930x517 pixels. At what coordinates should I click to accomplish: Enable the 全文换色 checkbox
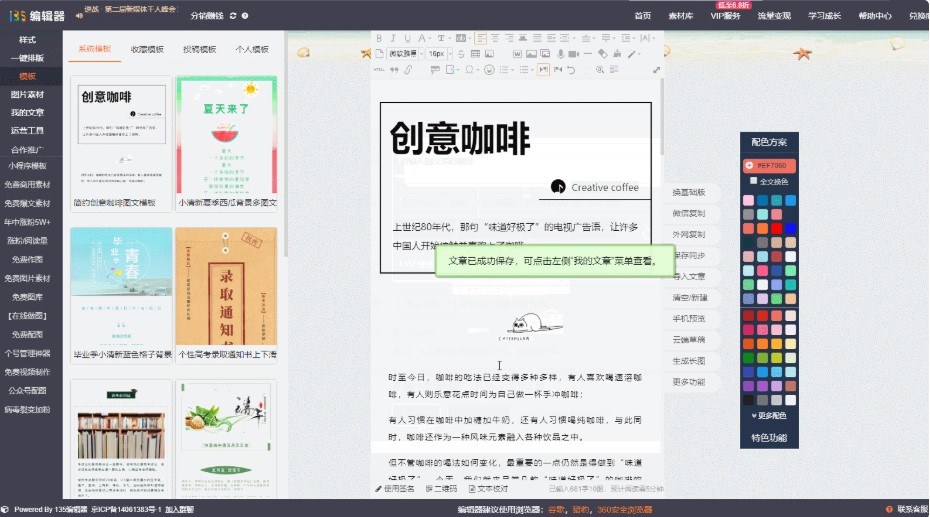(x=753, y=181)
